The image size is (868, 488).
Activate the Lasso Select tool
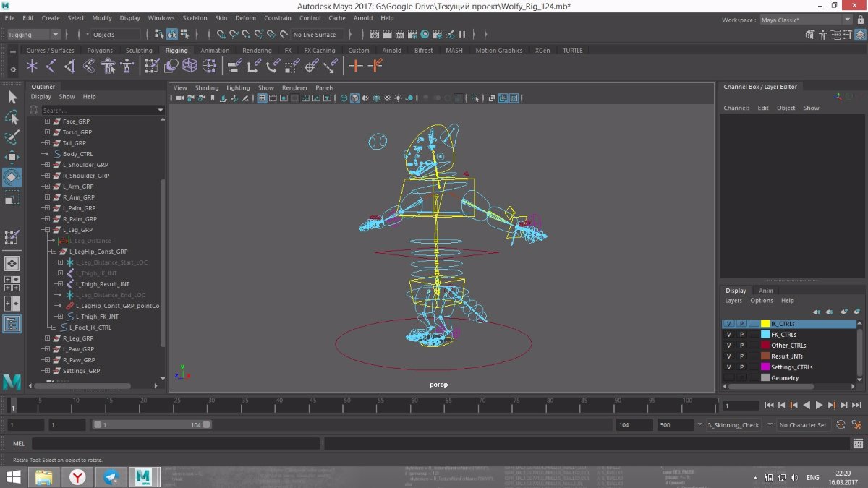click(x=12, y=117)
